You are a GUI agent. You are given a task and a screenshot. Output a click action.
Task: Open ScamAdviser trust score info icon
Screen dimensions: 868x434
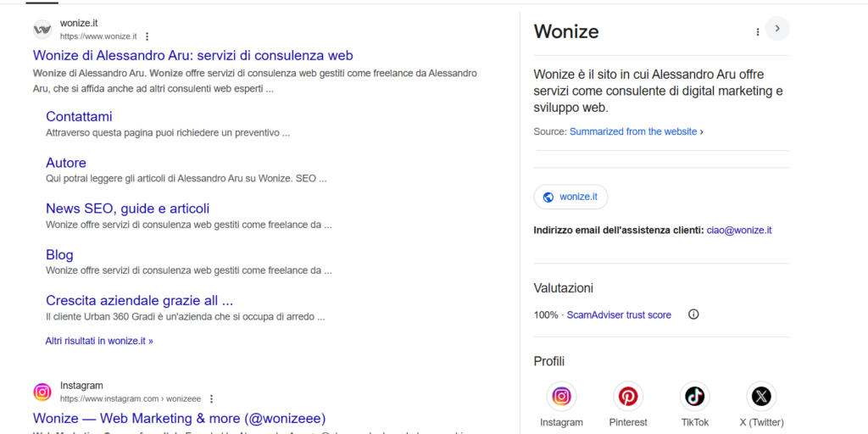[x=693, y=314]
